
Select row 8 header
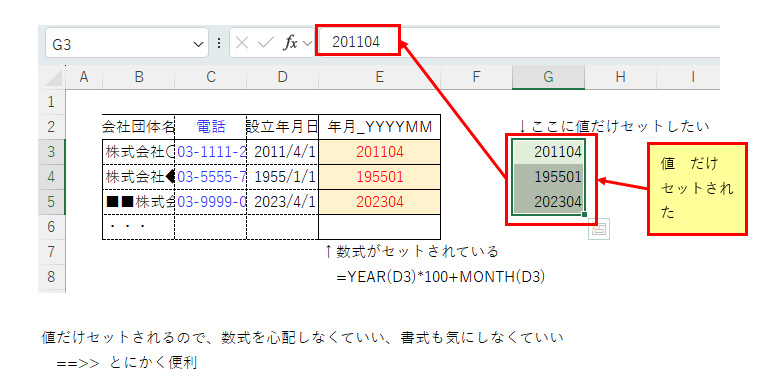[x=51, y=277]
